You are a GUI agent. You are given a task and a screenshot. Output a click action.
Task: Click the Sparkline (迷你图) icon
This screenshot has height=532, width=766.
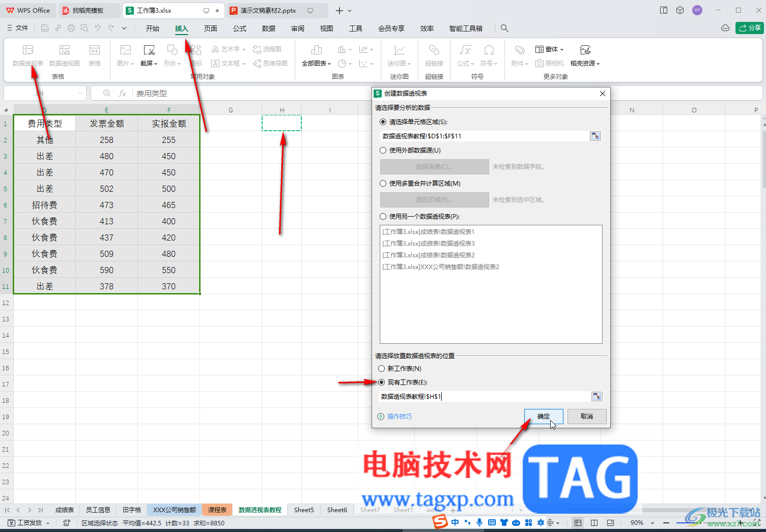(x=400, y=50)
